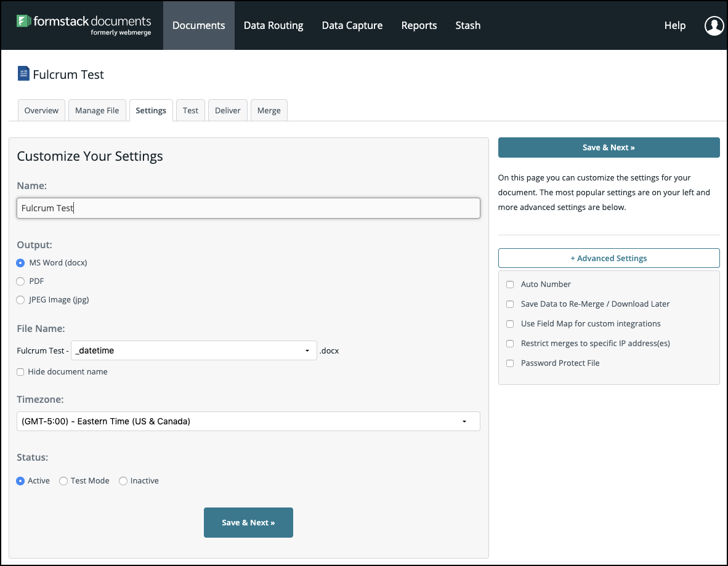
Task: Click into the Name text field
Action: tap(248, 208)
